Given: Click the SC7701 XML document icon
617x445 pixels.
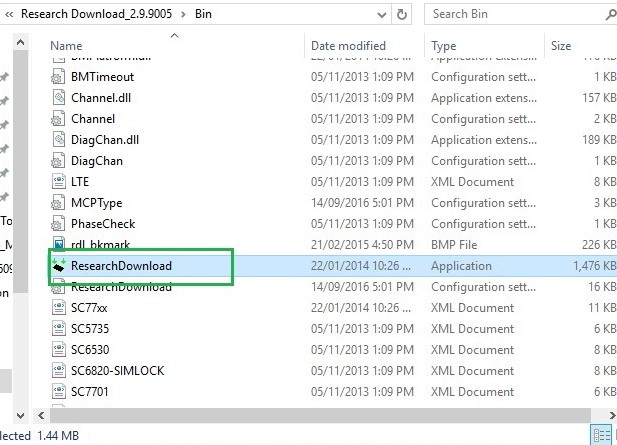Looking at the screenshot, I should click(59, 391).
